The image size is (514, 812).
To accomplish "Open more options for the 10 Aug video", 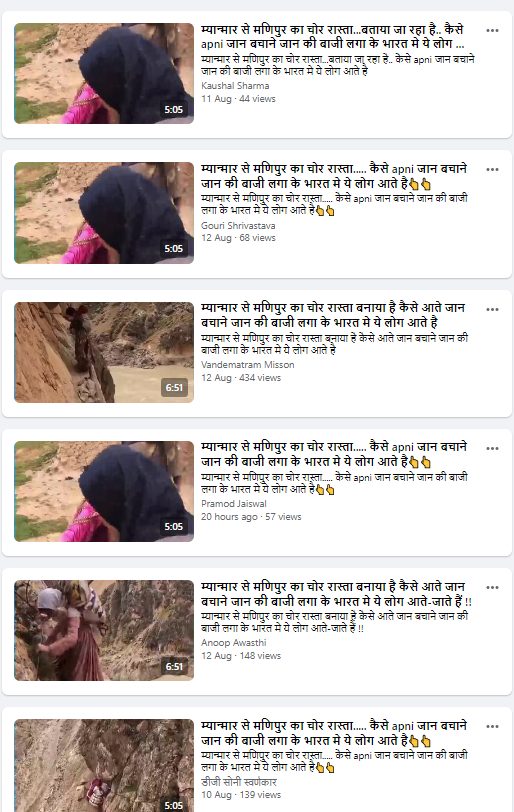I will coord(492,726).
